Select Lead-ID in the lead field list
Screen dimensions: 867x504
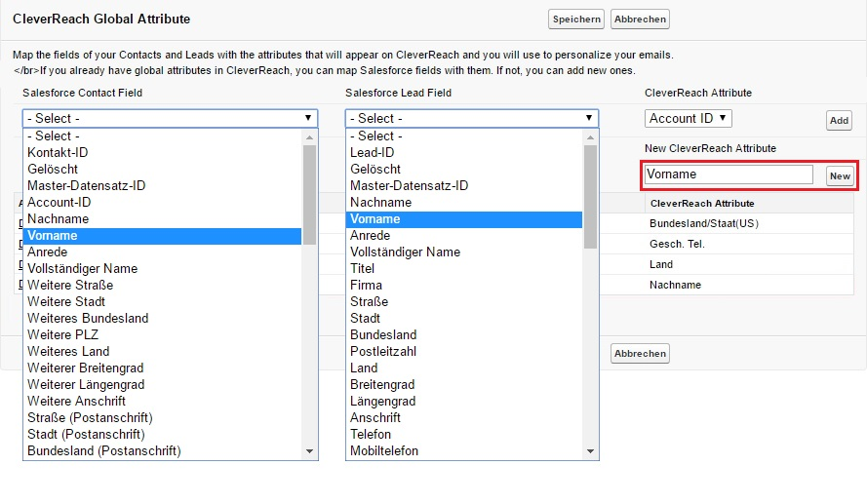(464, 152)
